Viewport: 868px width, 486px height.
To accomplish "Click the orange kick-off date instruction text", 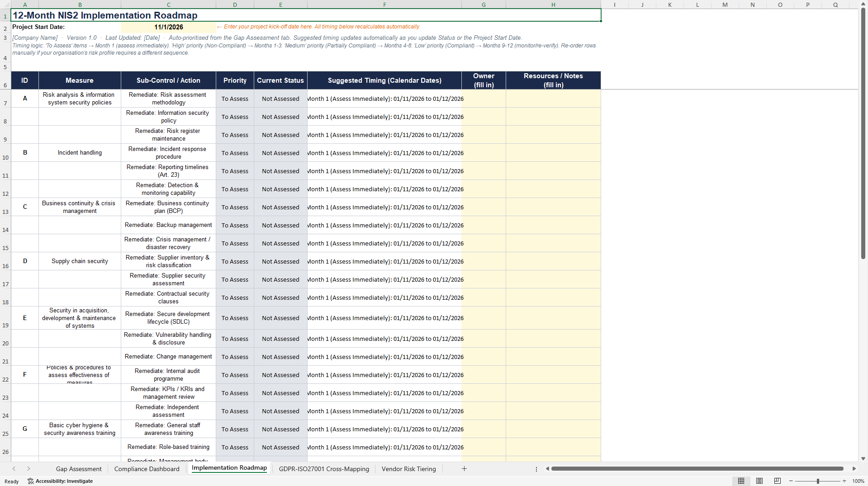I will [x=318, y=27].
